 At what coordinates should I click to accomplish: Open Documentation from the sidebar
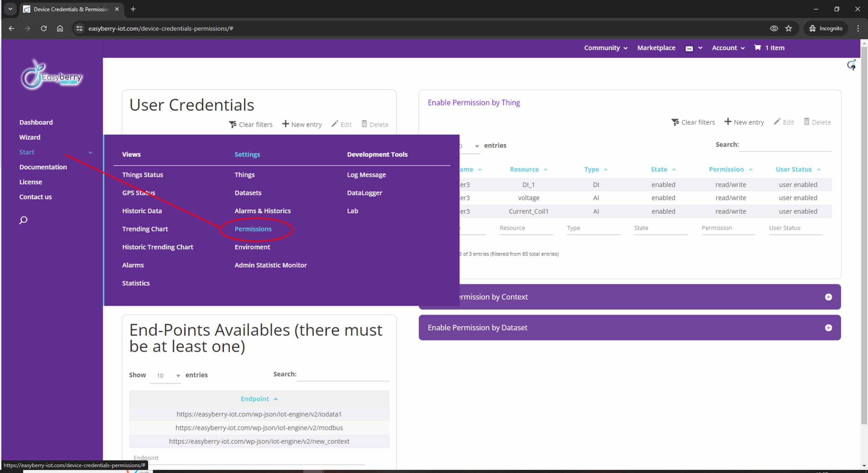pyautogui.click(x=43, y=167)
